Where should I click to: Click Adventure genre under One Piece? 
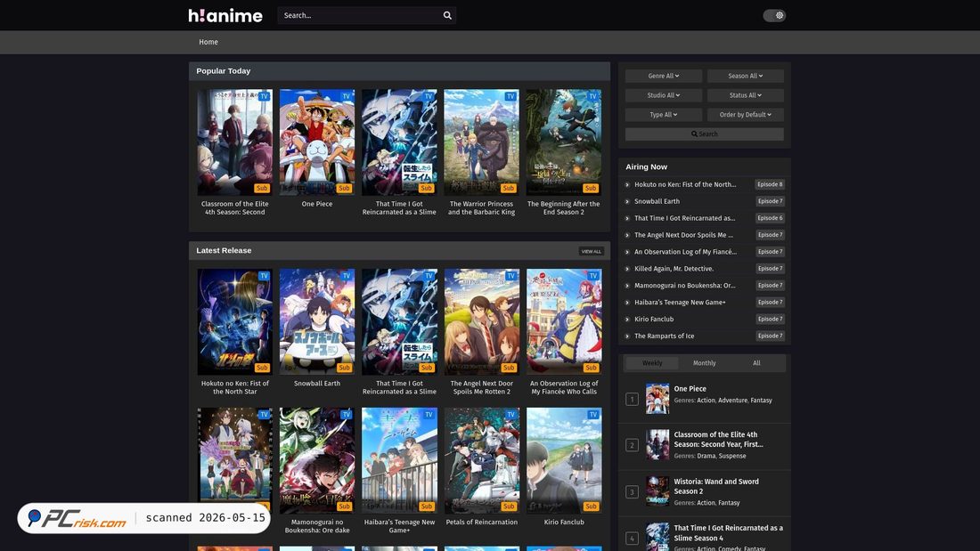[x=732, y=401]
